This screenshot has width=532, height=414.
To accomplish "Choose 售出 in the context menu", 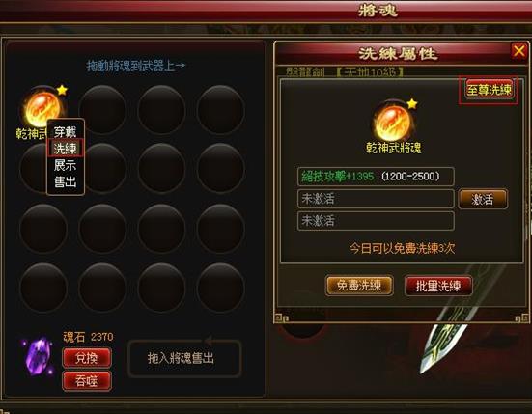I will 65,181.
